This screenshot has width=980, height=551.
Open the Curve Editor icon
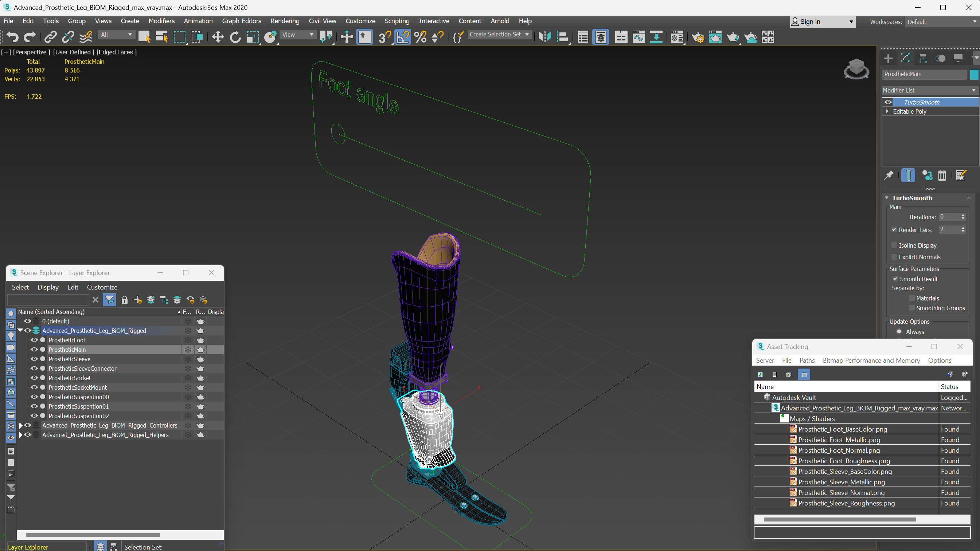pos(639,37)
